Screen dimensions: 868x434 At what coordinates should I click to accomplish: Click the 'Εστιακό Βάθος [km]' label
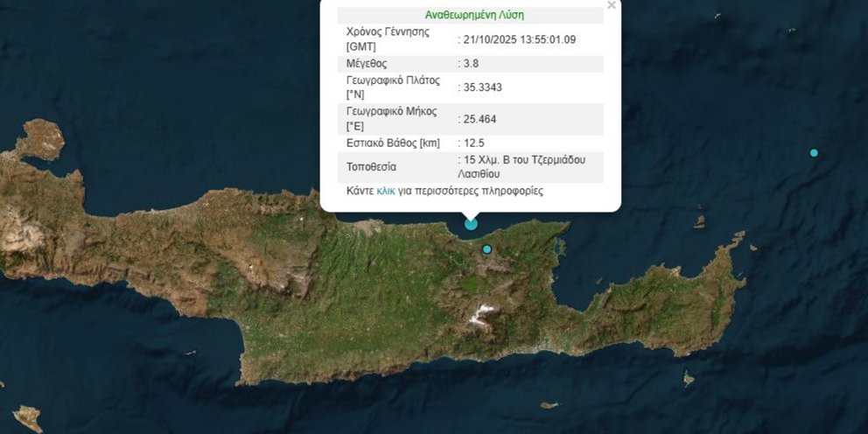pyautogui.click(x=393, y=143)
